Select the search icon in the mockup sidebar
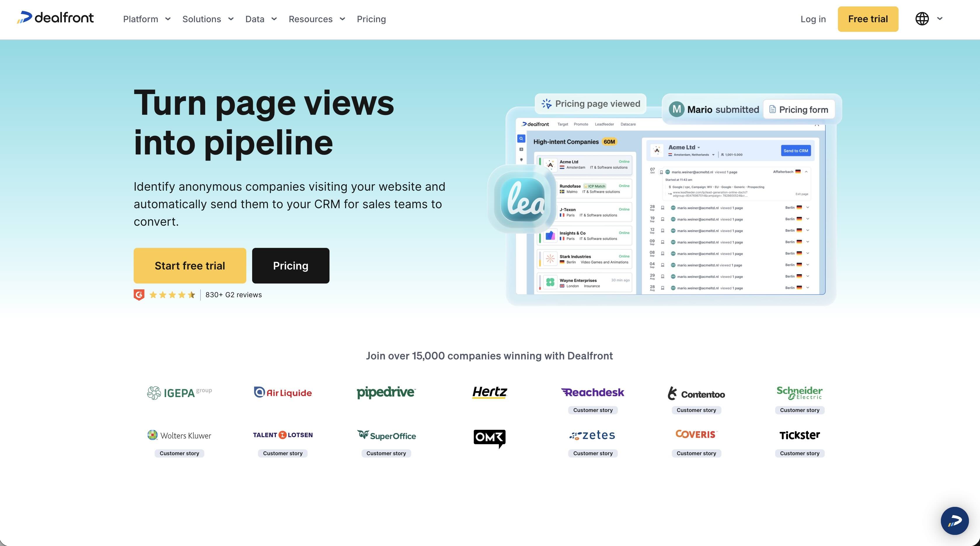This screenshot has width=980, height=546. 522,138
